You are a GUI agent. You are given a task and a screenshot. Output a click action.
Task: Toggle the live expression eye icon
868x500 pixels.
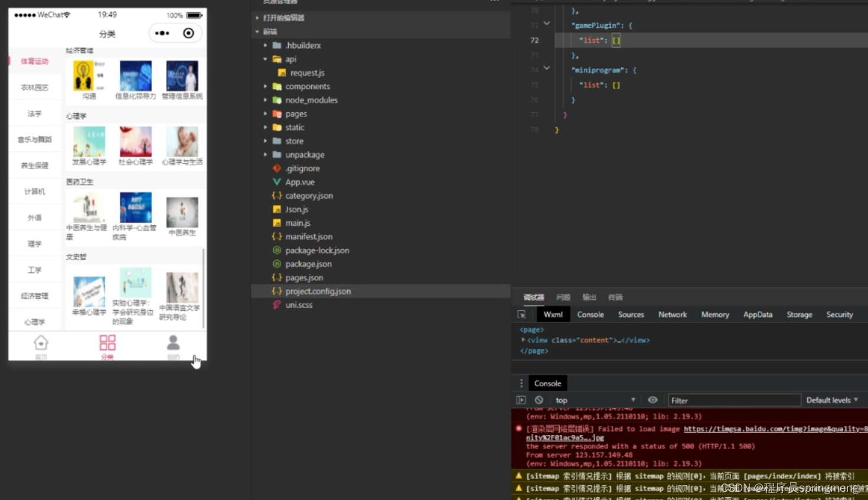tap(652, 400)
